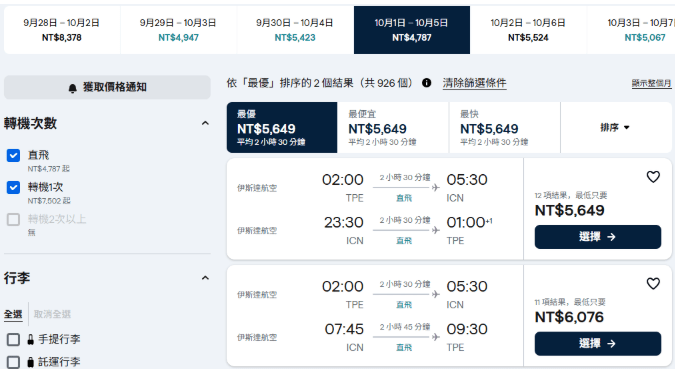The image size is (675, 369).
Task: Collapse the 行李 filter section
Action: [x=205, y=278]
